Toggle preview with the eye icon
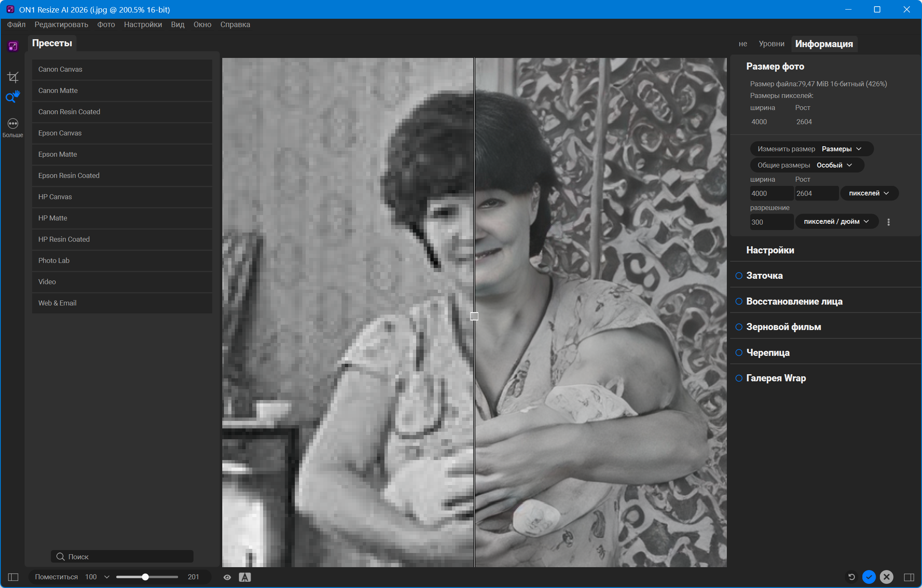This screenshot has width=922, height=588. (x=227, y=577)
